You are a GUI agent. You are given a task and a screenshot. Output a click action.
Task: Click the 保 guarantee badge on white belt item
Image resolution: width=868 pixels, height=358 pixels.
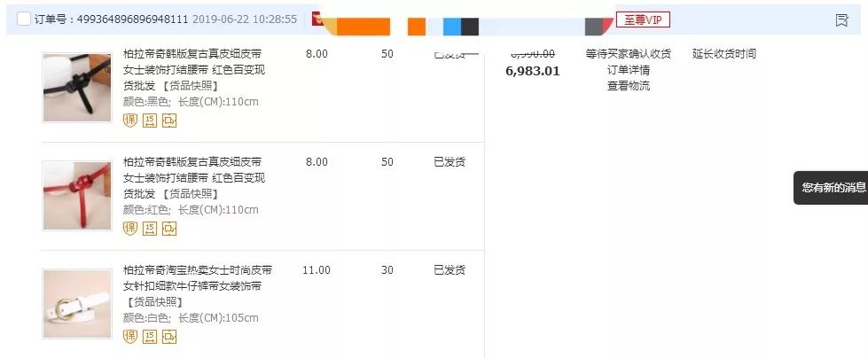click(130, 336)
